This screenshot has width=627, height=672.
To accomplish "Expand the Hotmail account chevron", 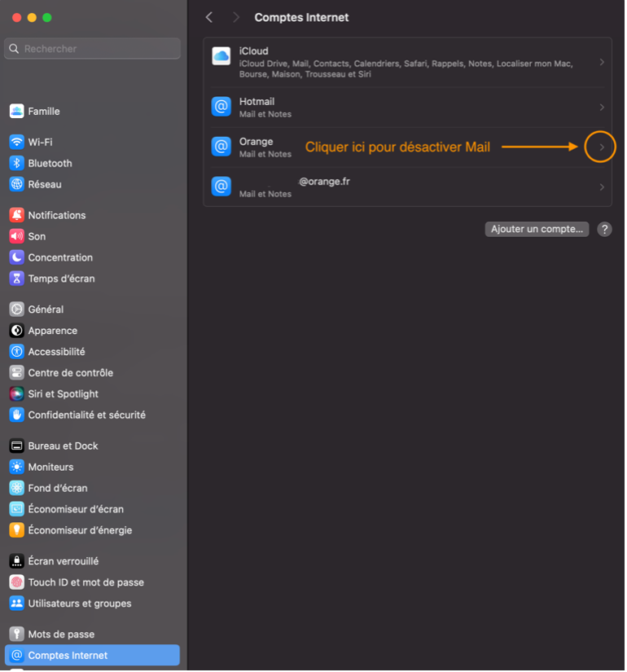I will point(603,108).
